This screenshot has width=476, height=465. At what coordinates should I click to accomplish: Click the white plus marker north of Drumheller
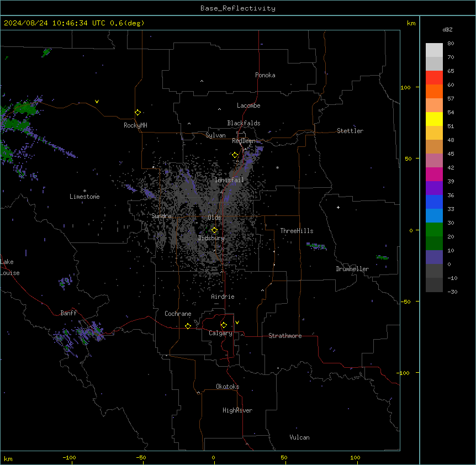(x=338, y=207)
